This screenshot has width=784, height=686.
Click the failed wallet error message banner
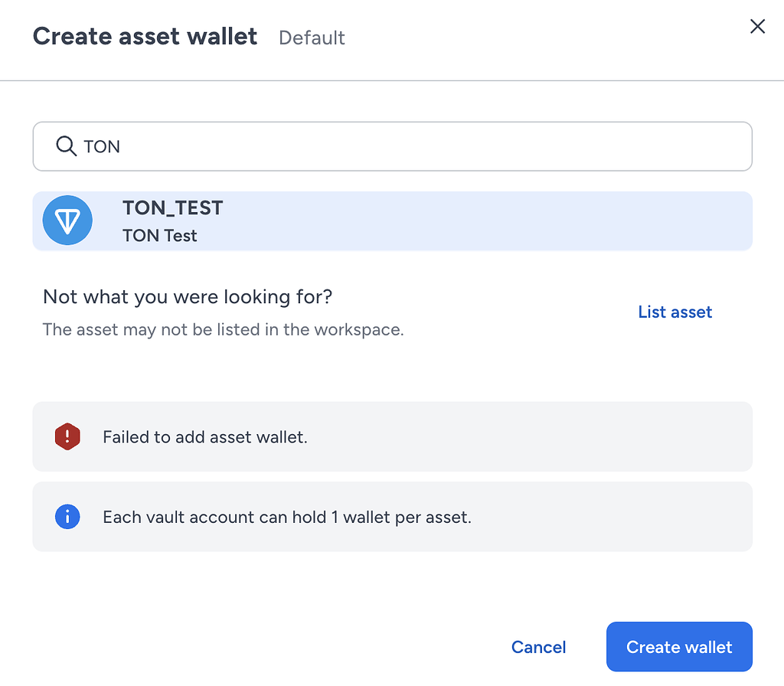coord(392,436)
